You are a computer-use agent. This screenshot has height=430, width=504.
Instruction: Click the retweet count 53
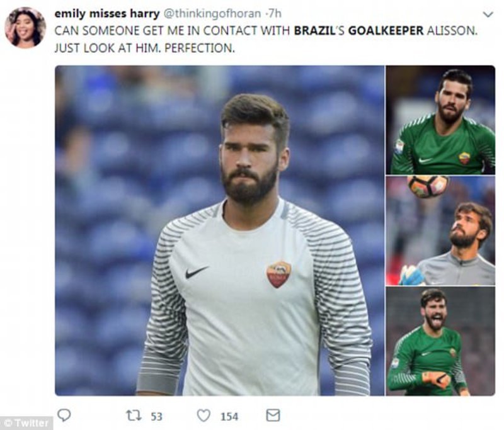click(156, 416)
